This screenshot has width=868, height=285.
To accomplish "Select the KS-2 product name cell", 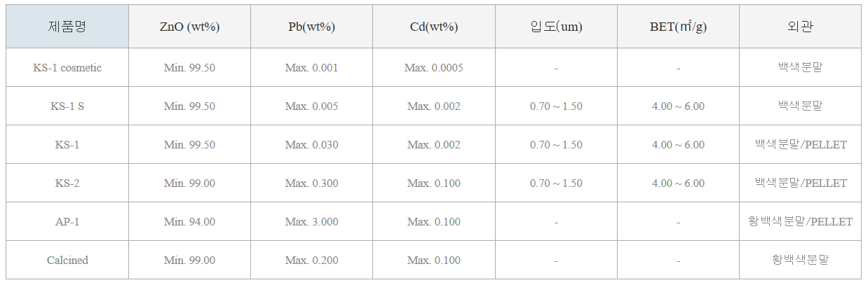I will pyautogui.click(x=67, y=183).
